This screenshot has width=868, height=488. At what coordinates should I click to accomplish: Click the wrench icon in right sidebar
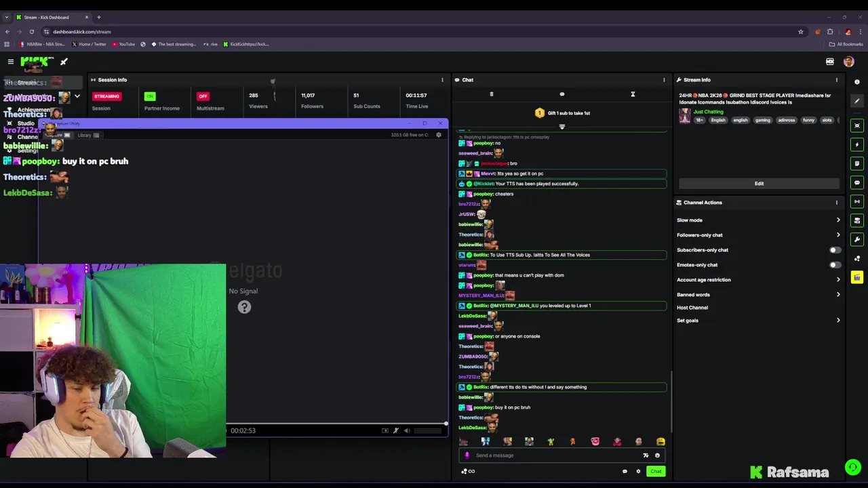click(x=857, y=239)
